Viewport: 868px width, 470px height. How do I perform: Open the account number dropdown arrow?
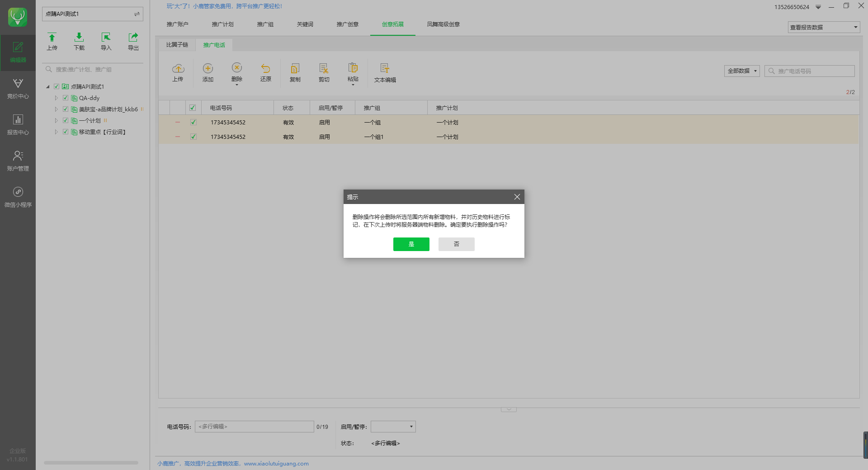tap(818, 7)
